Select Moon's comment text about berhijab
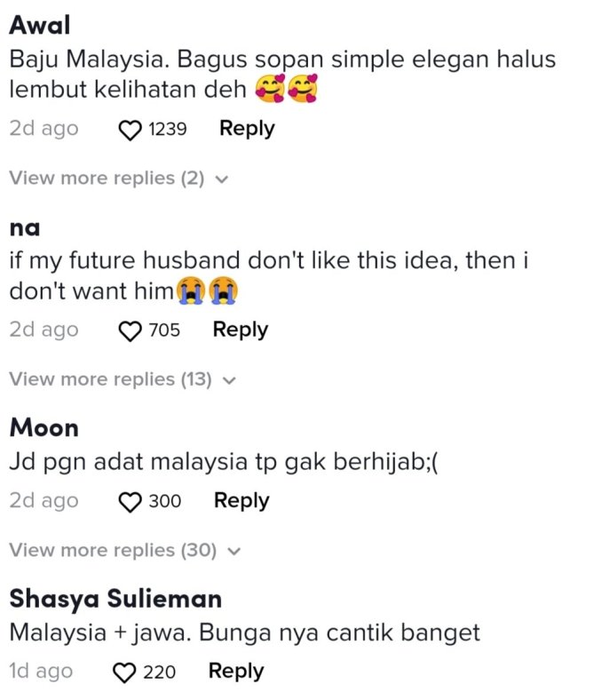602x700 pixels. pyautogui.click(x=224, y=463)
